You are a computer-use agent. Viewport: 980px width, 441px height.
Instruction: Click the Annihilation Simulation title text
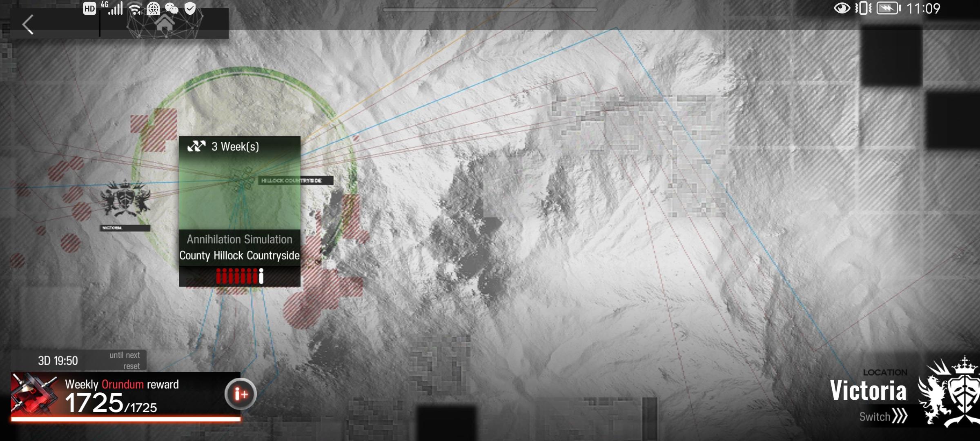240,239
